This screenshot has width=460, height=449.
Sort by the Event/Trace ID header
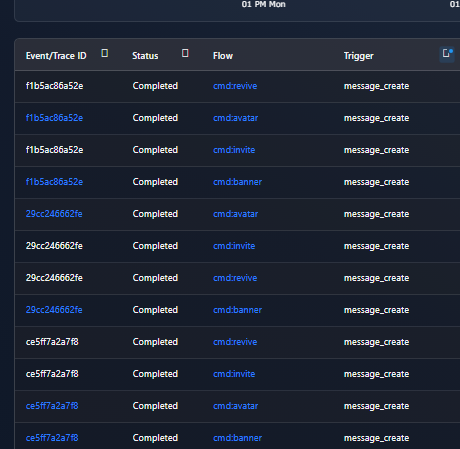click(x=56, y=56)
